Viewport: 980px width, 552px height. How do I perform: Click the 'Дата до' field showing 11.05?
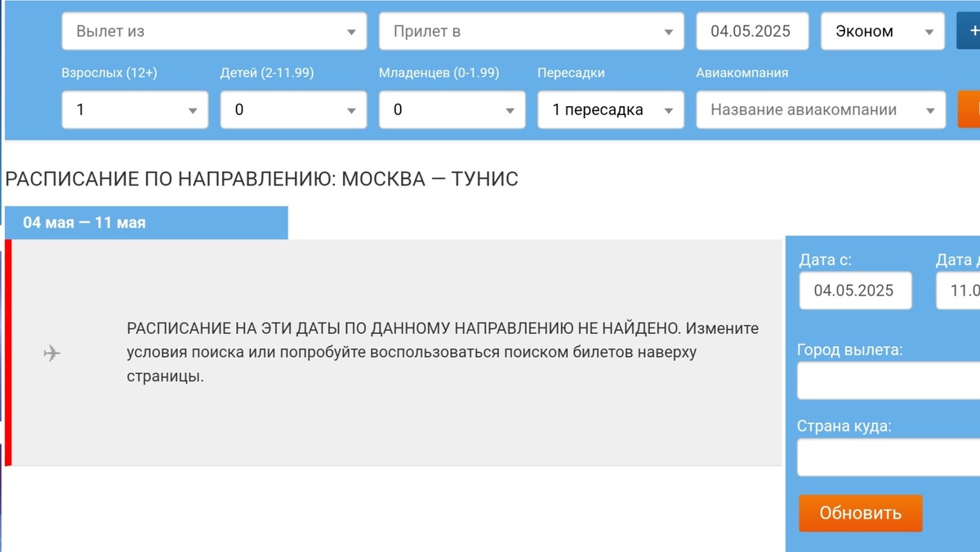[962, 290]
